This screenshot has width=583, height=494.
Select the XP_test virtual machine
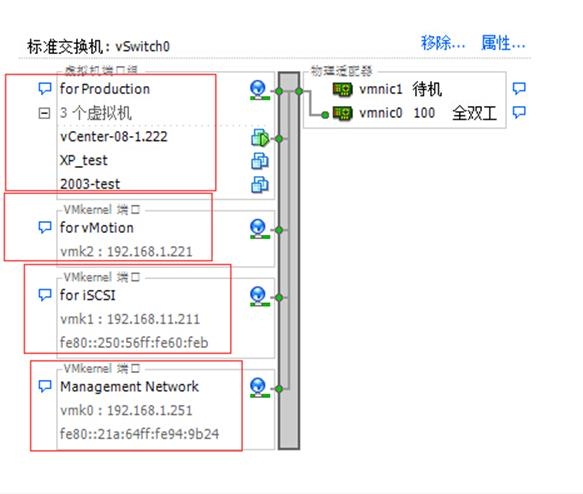[x=84, y=161]
